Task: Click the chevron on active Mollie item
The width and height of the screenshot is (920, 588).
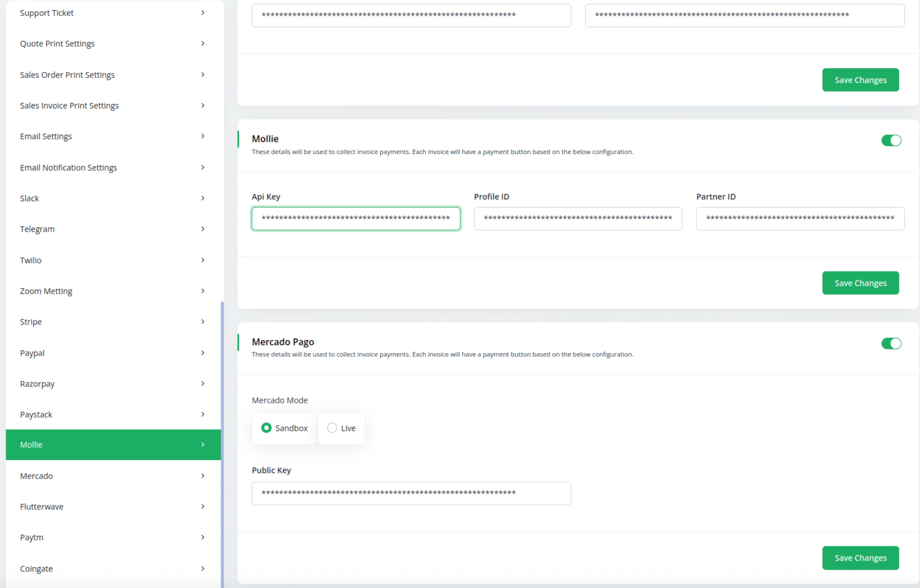Action: point(203,445)
